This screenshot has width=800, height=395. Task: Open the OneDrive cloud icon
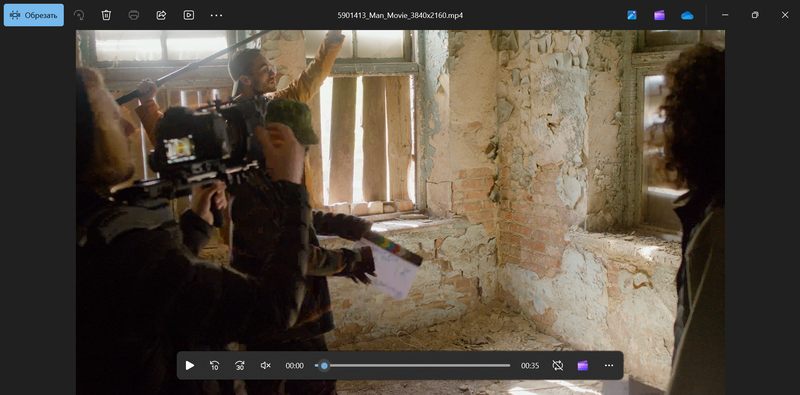point(687,15)
